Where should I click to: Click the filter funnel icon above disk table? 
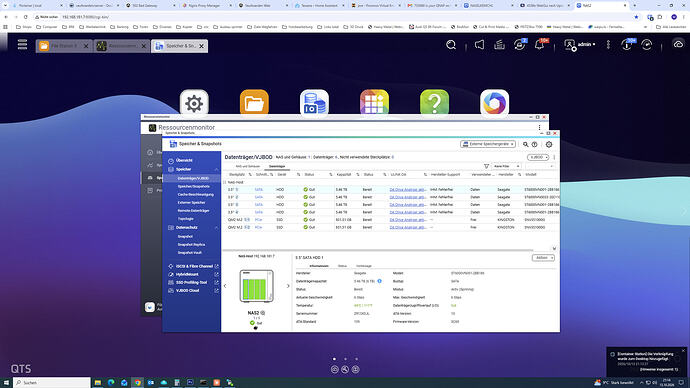coord(486,166)
